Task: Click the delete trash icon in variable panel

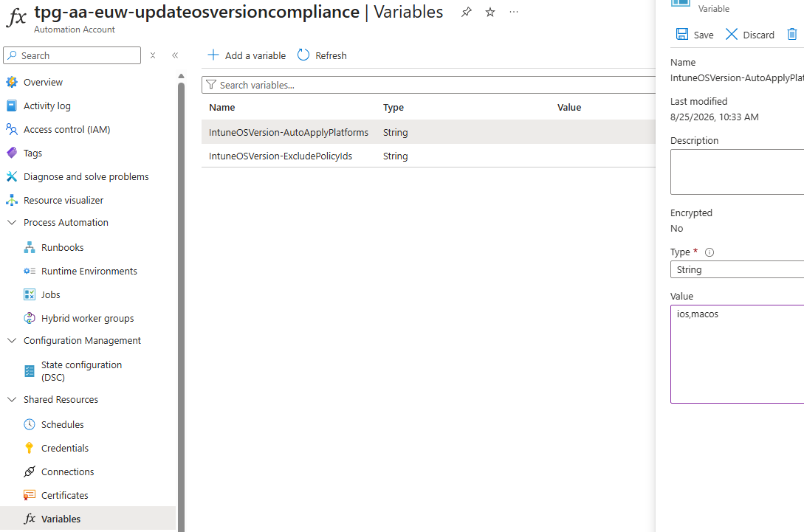Action: click(x=792, y=35)
